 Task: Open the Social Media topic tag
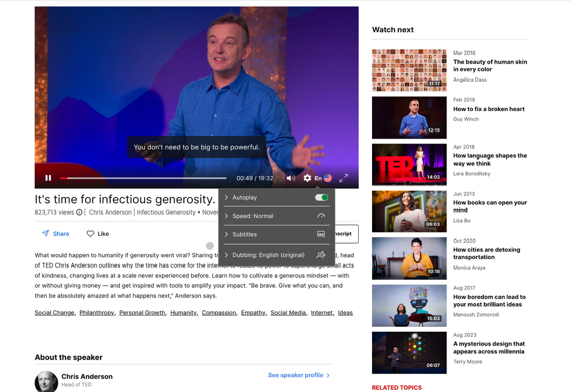(288, 313)
